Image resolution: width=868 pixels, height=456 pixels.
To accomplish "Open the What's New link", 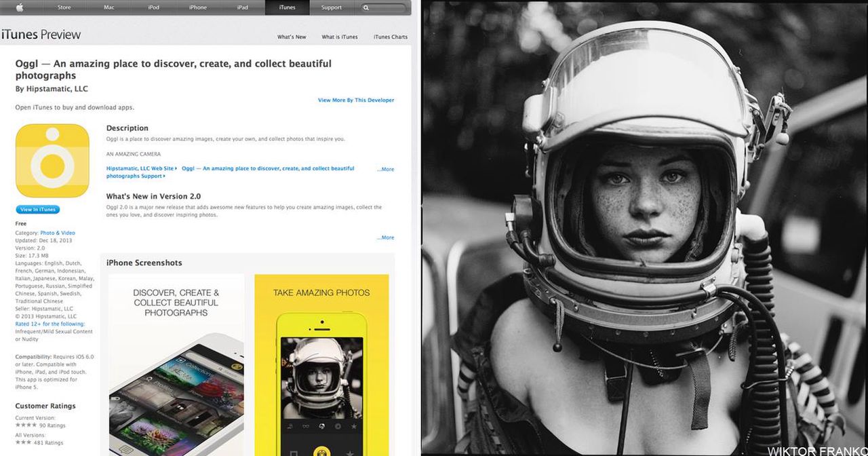I will pos(292,37).
